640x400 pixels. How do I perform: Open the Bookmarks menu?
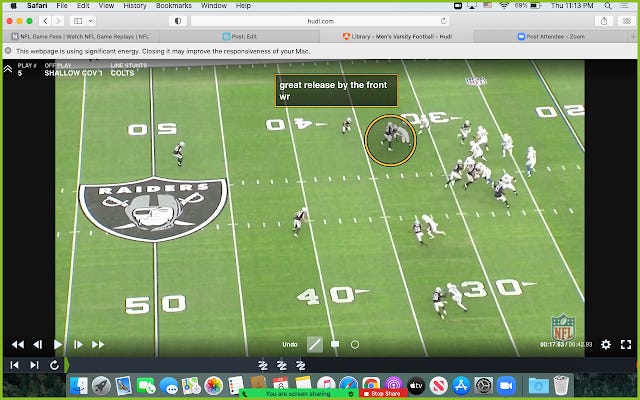(x=174, y=6)
